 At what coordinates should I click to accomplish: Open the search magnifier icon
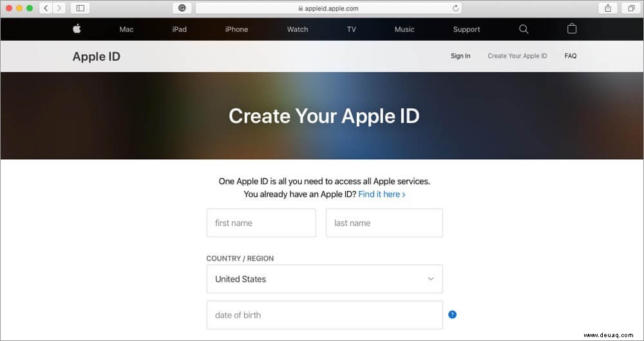pos(524,29)
